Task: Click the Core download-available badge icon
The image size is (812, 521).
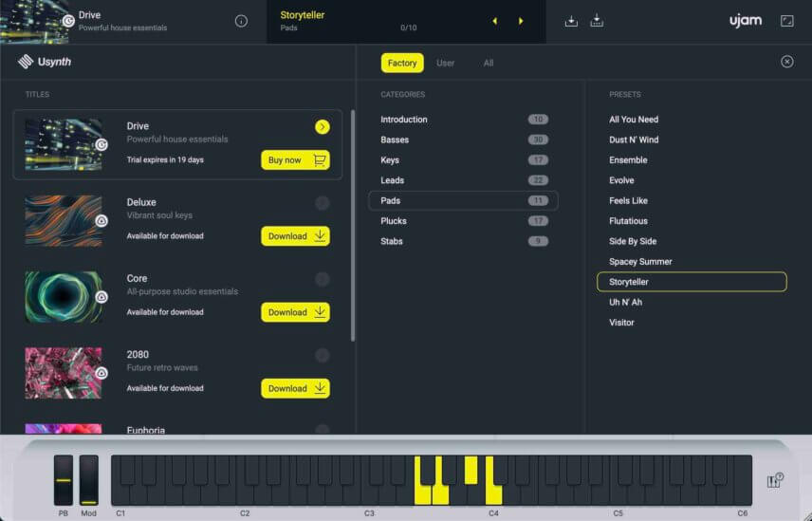Action: [101, 297]
